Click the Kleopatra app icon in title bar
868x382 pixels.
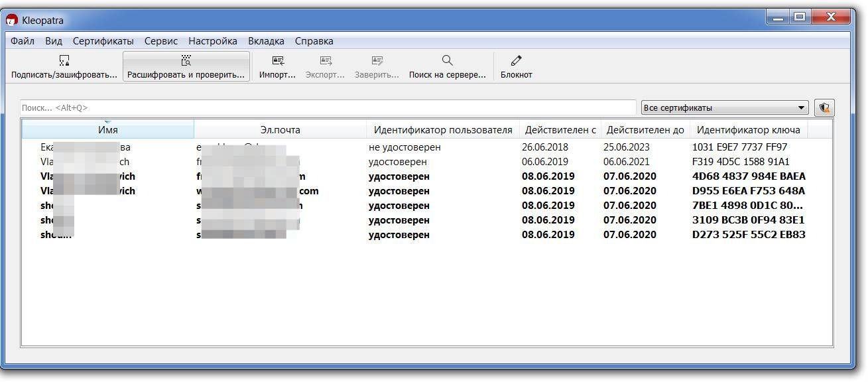tap(12, 21)
